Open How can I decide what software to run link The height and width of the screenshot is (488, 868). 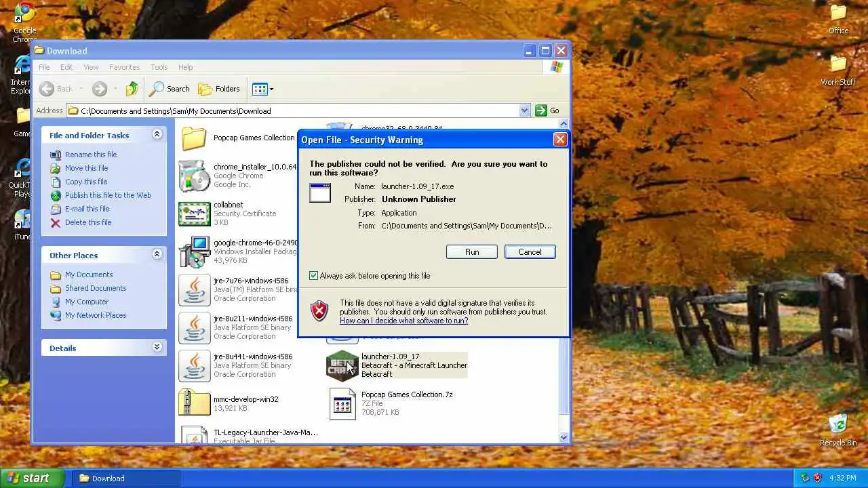coord(403,321)
